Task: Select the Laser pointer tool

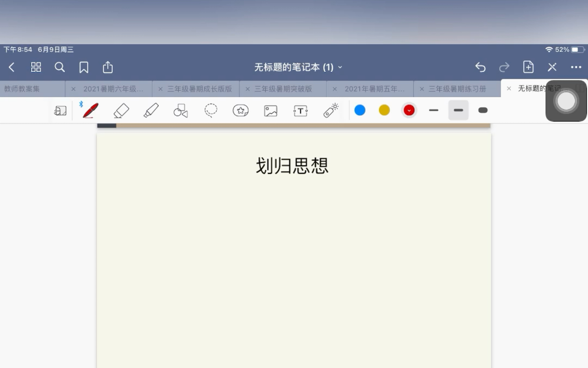Action: pos(331,110)
